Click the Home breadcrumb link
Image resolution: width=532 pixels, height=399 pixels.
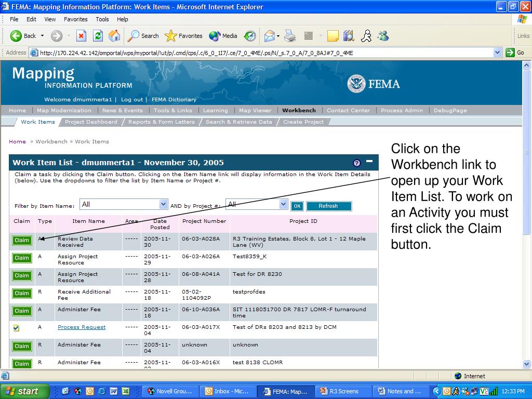coord(17,141)
